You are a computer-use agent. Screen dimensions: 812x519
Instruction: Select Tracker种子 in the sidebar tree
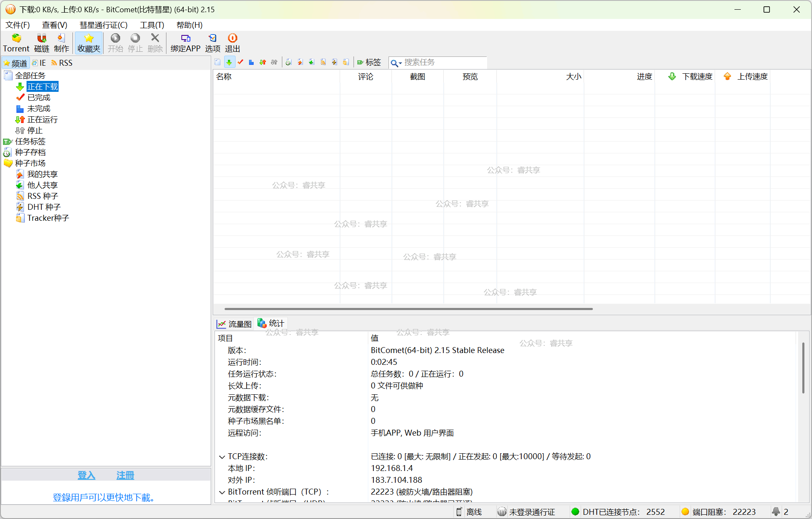tap(48, 218)
